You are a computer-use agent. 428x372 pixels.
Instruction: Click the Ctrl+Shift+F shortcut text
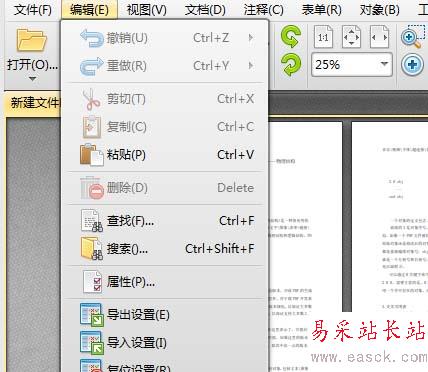point(220,249)
